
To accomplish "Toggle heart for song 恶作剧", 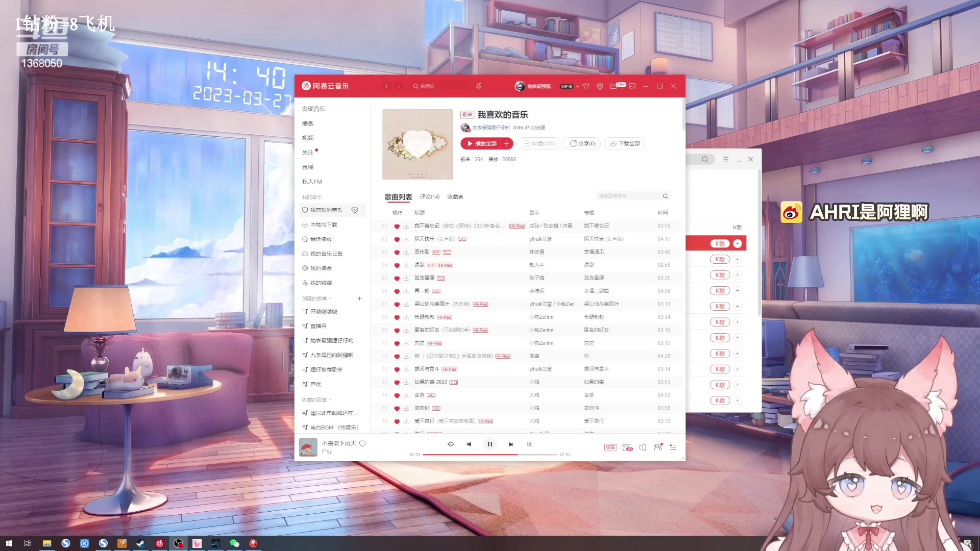I will tap(397, 252).
